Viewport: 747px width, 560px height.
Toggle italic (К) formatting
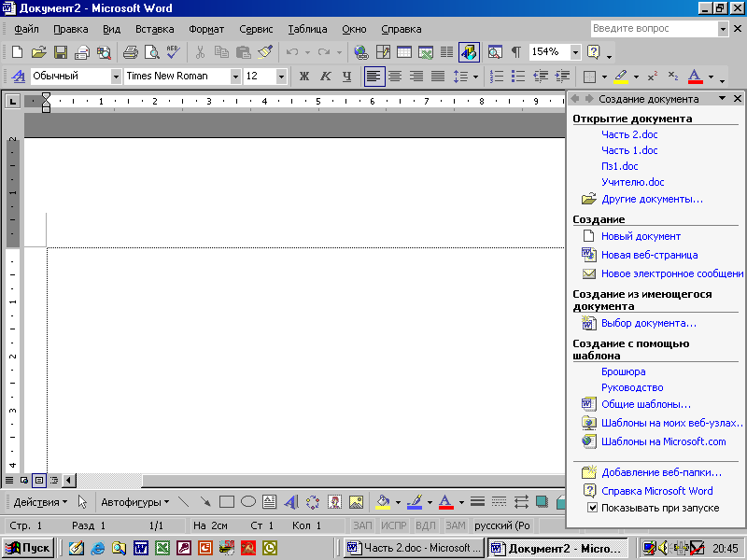(x=325, y=77)
